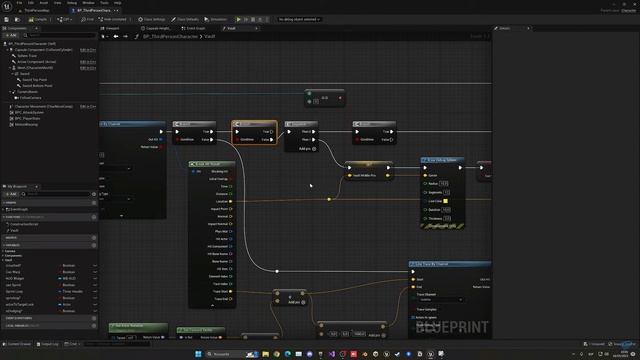This screenshot has height=360, width=640.
Task: Expand the EventGraph entry
Action: click(x=4, y=209)
